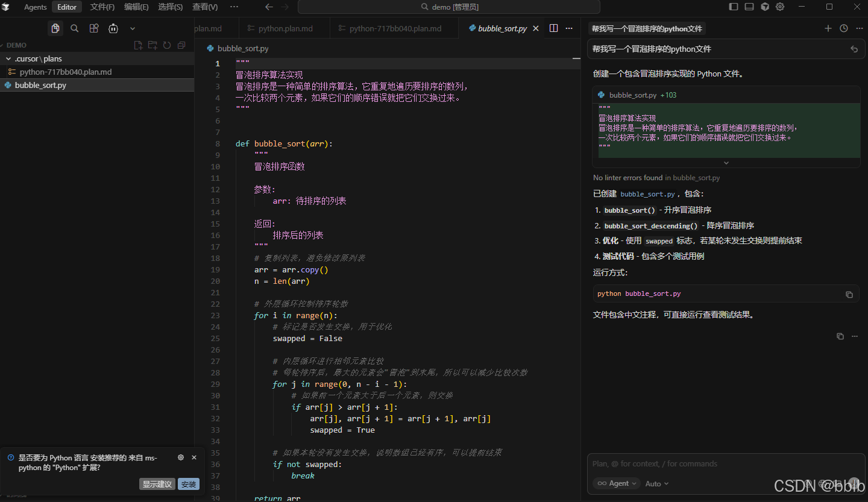Start a new chat with plus icon
Screen dimensions: 868x502
(828, 28)
